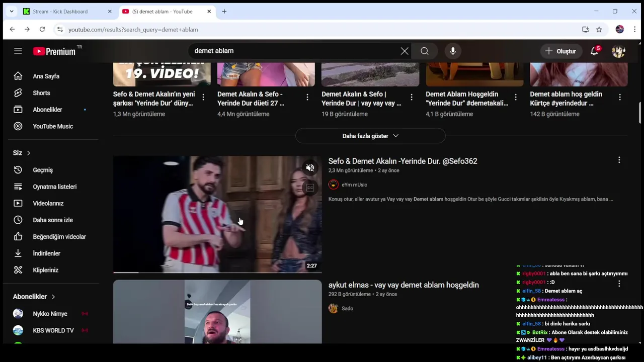Open 19. VİDEO short thumbnail
The image size is (644, 362).
pyautogui.click(x=162, y=74)
